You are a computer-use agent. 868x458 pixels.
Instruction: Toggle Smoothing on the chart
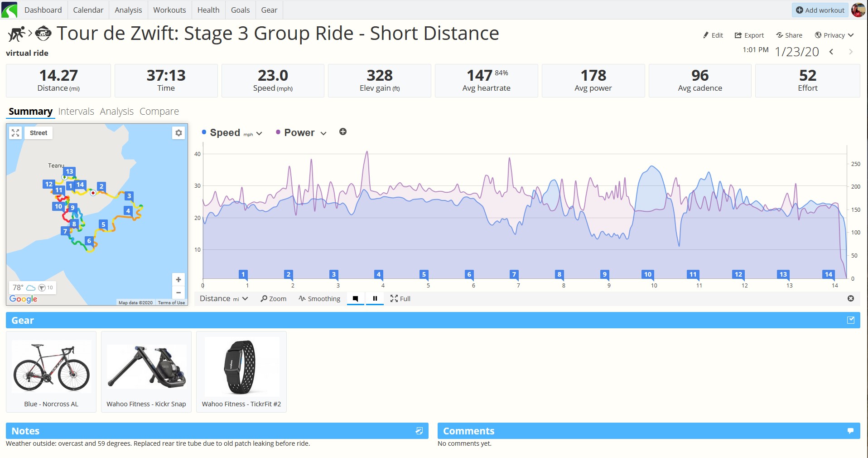319,298
